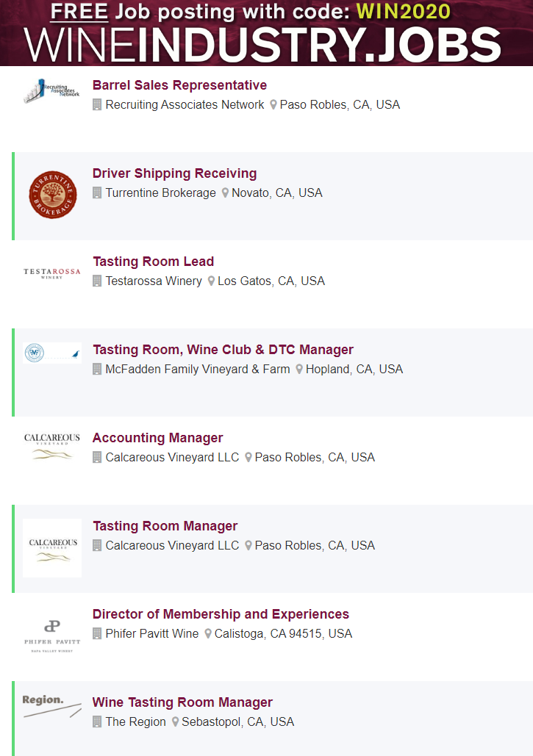Screen dimensions: 533x756
Task: Click the Testarossa Winery logo
Action: coord(52,274)
